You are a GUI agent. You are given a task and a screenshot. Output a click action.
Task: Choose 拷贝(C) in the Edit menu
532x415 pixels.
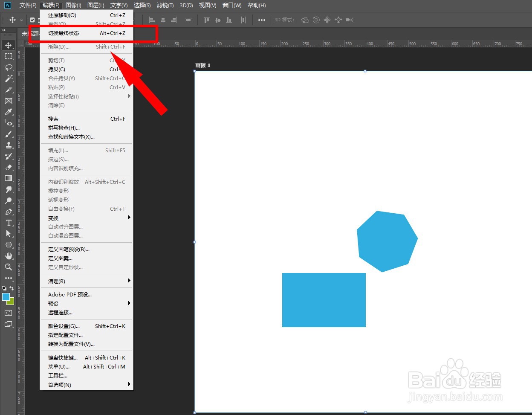point(87,69)
